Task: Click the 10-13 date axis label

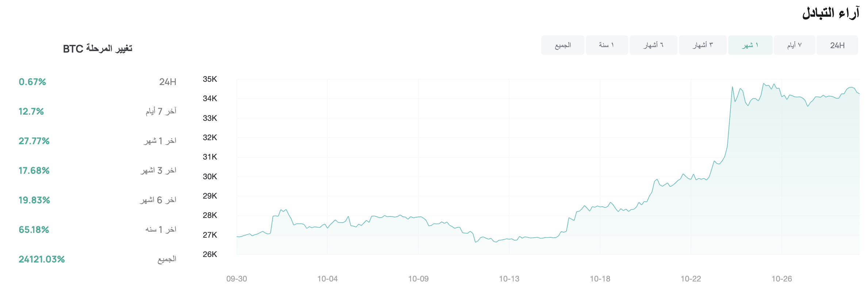Action: click(x=509, y=279)
